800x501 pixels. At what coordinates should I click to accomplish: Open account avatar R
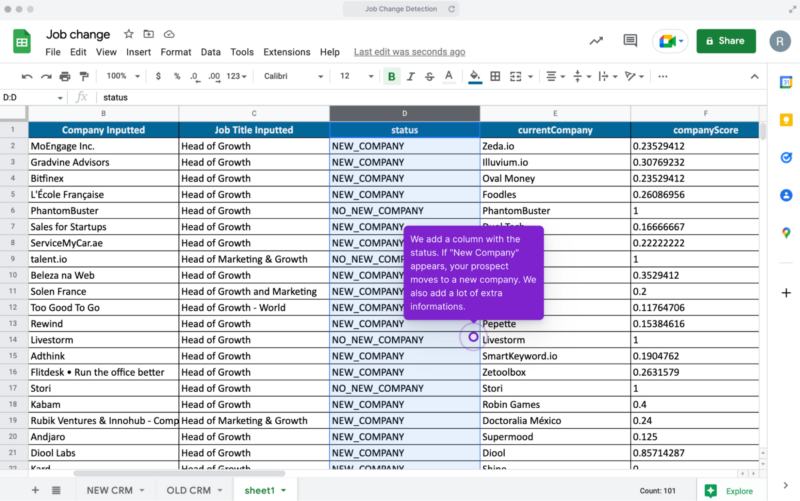(x=780, y=41)
